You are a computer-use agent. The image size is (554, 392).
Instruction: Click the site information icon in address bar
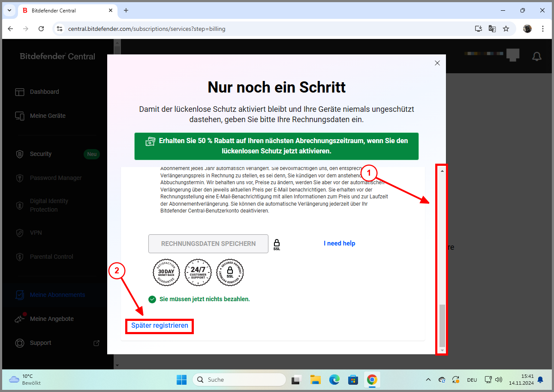pyautogui.click(x=60, y=29)
